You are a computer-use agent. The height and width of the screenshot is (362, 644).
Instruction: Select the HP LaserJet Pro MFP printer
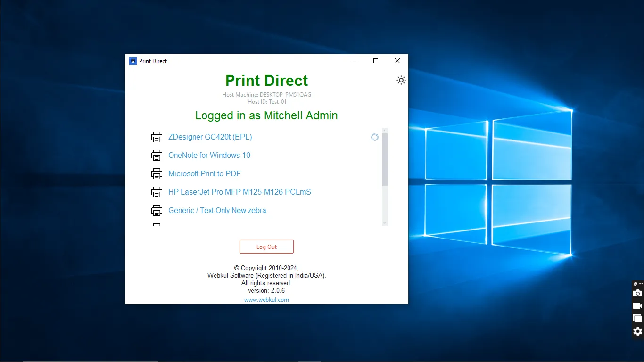(239, 192)
